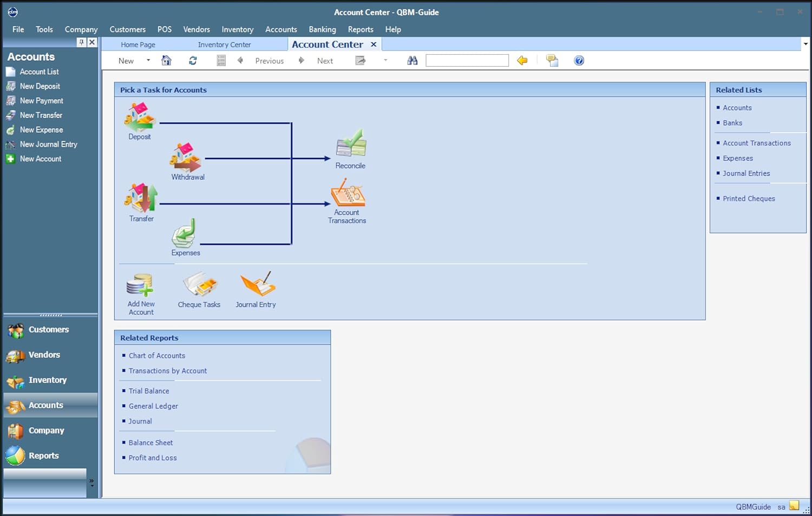Expand the navigation pane options chevron
The width and height of the screenshot is (812, 516).
91,482
